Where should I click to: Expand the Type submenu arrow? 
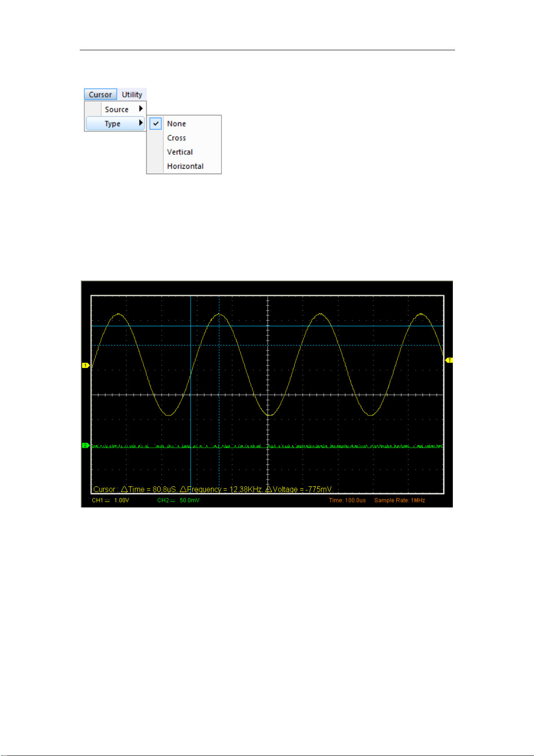[141, 123]
